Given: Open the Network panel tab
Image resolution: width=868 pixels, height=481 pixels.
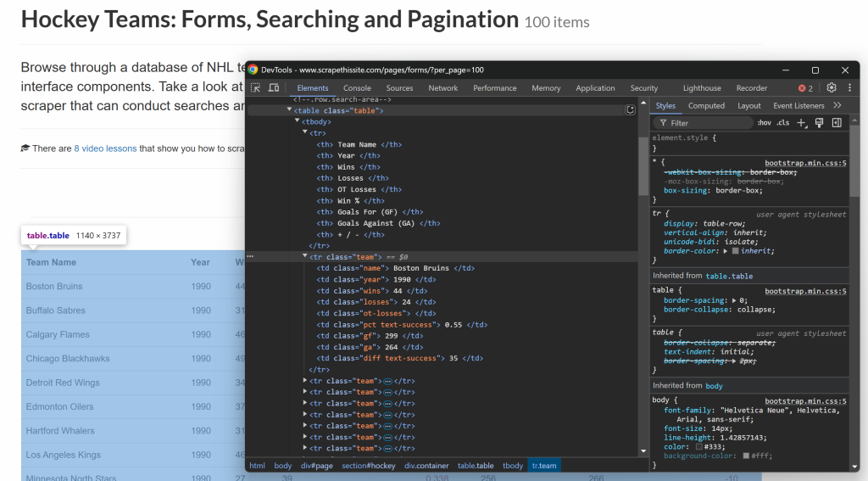Looking at the screenshot, I should coord(442,88).
